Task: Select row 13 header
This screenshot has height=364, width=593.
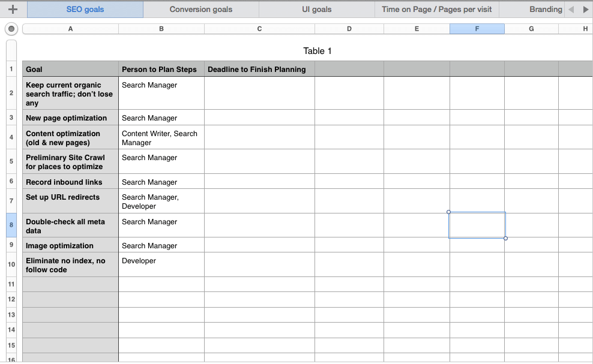Action: coord(11,314)
